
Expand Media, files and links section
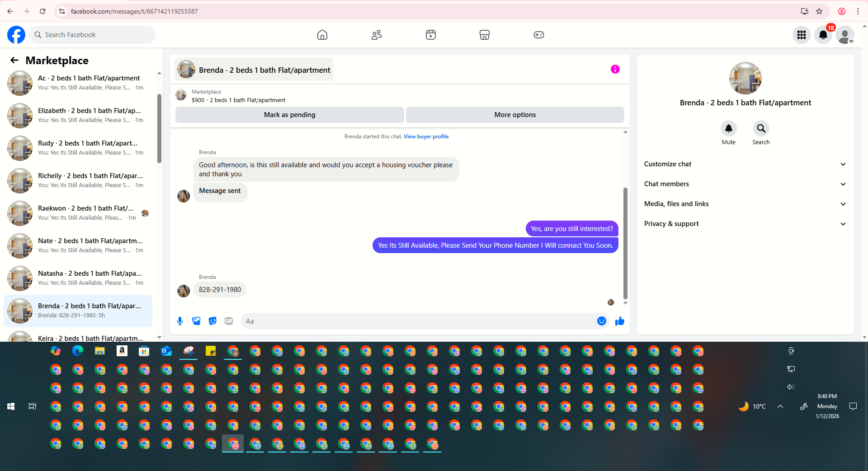(x=745, y=204)
